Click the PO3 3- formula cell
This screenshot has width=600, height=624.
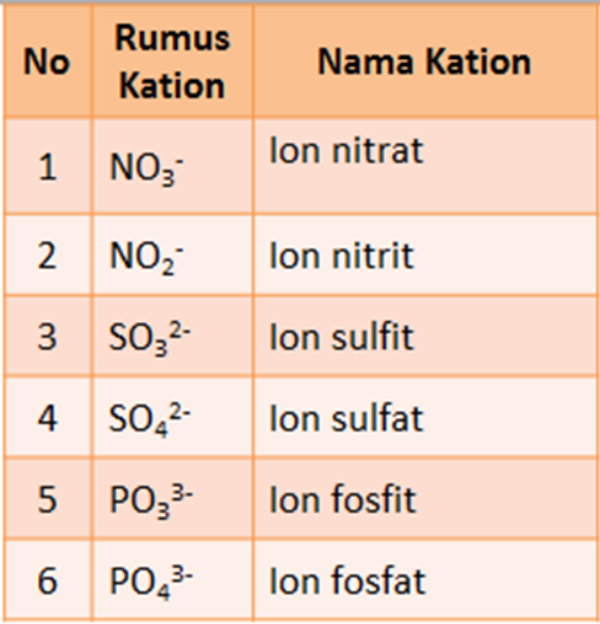coord(172,499)
